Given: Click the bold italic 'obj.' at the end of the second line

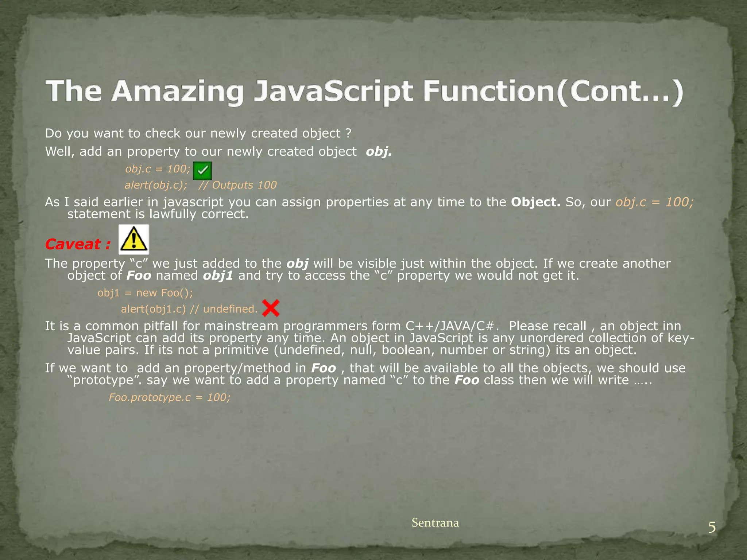Looking at the screenshot, I should [x=379, y=152].
